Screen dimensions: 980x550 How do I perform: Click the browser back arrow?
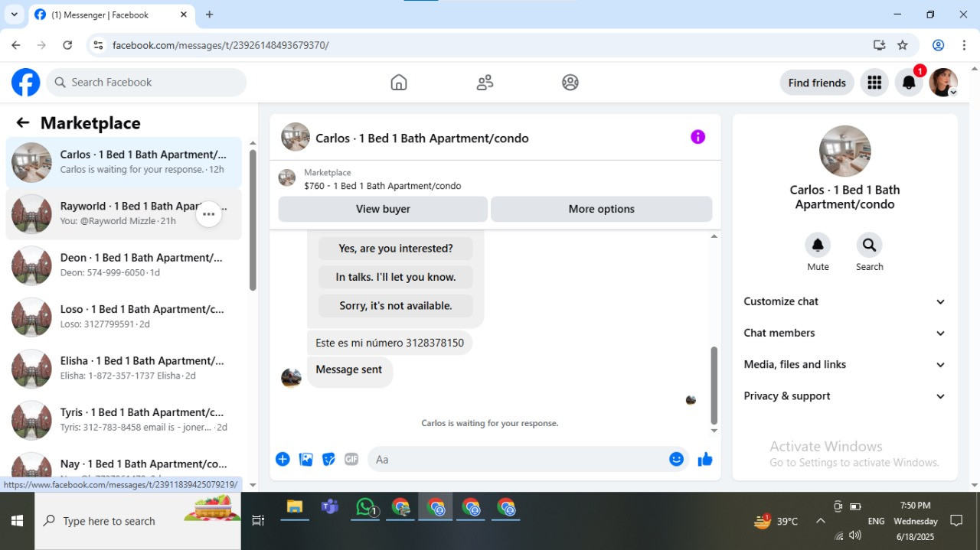[16, 45]
